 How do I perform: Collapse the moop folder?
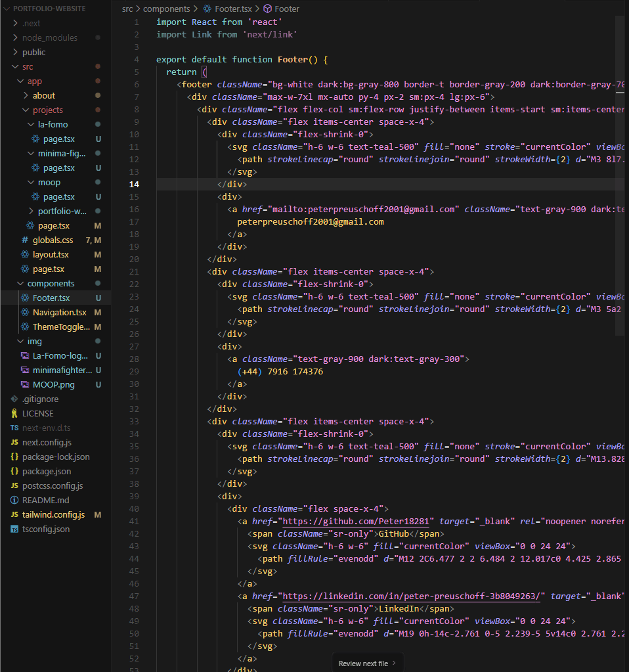pyautogui.click(x=31, y=182)
